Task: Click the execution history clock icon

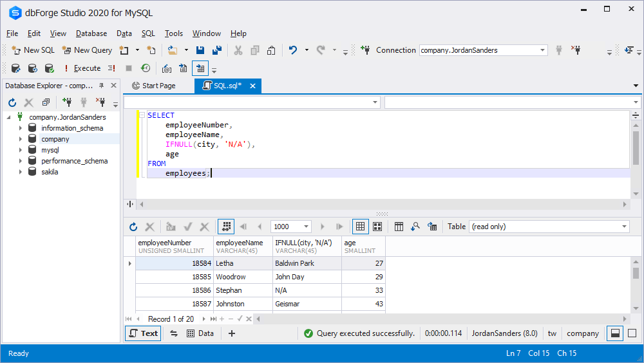Action: 146,68
